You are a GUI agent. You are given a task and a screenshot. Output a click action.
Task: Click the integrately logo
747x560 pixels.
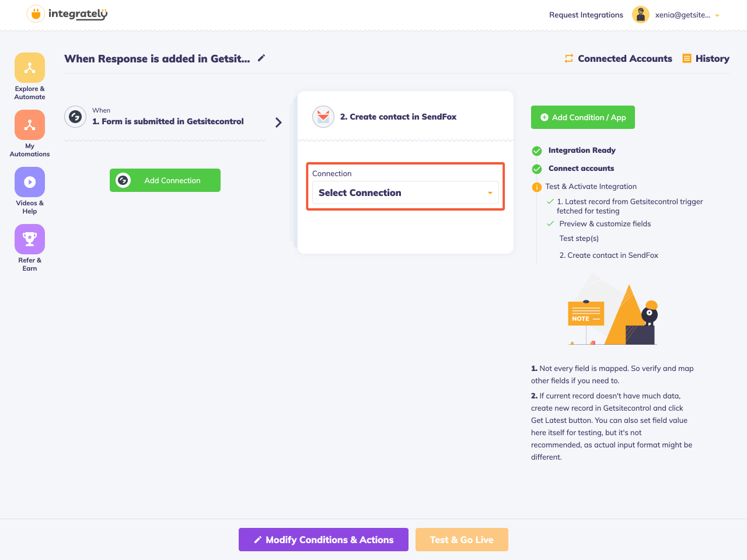(67, 14)
